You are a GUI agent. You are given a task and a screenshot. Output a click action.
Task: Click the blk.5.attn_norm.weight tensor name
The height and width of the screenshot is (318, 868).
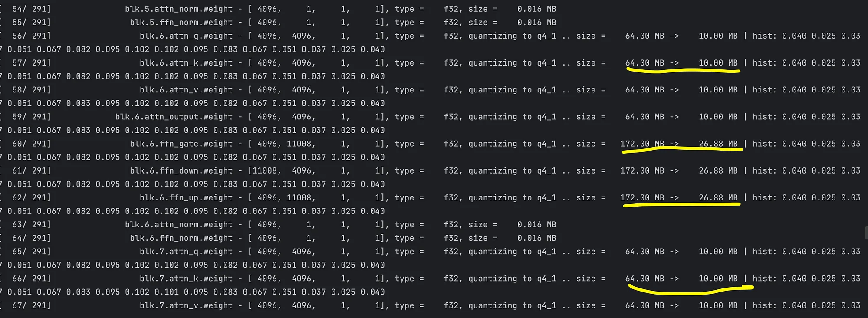(179, 9)
